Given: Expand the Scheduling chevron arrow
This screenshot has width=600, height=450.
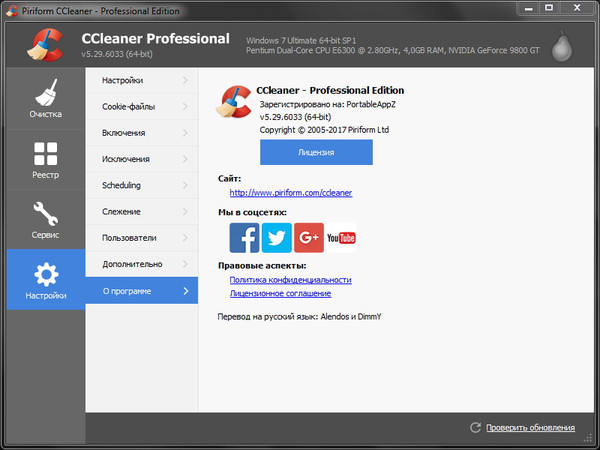Looking at the screenshot, I should (185, 185).
